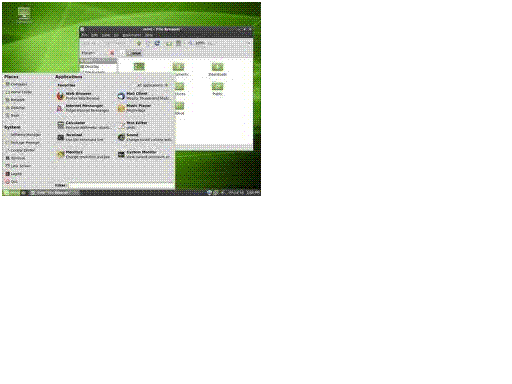The image size is (512, 384).
Task: Open the Bookmarks menu in file browser
Action: click(131, 35)
